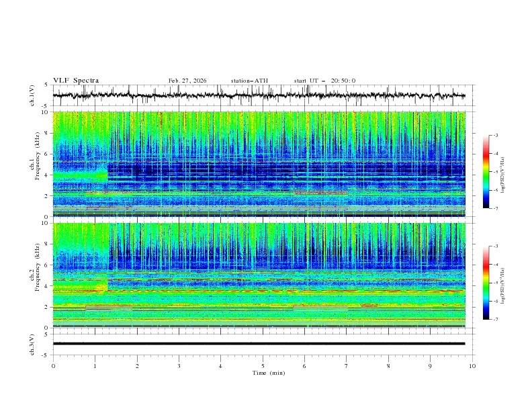Image resolution: width=532 pixels, height=411 pixels.
Task: Click time axis tick label '10'
Action: pyautogui.click(x=472, y=366)
